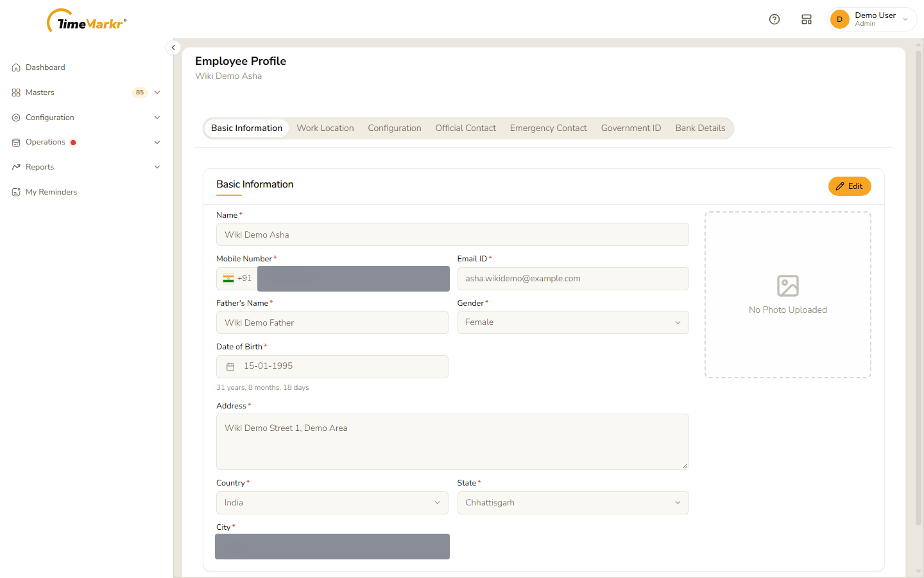Click the Edit button
The height and width of the screenshot is (578, 924).
[x=850, y=186]
